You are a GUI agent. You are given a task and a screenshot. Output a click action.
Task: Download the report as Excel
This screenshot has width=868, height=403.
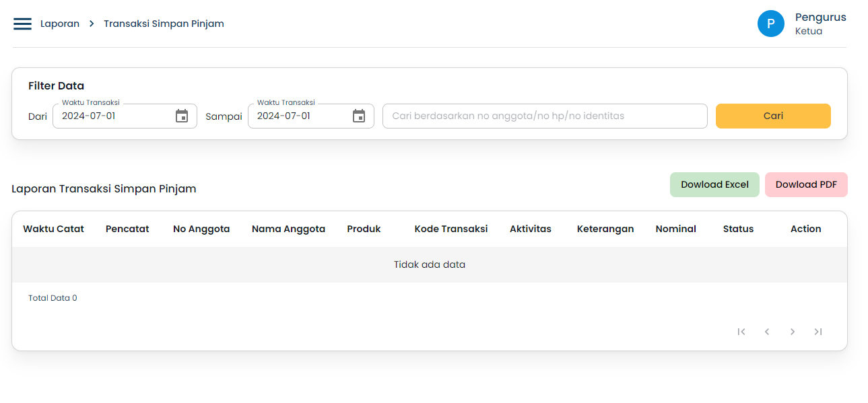714,184
